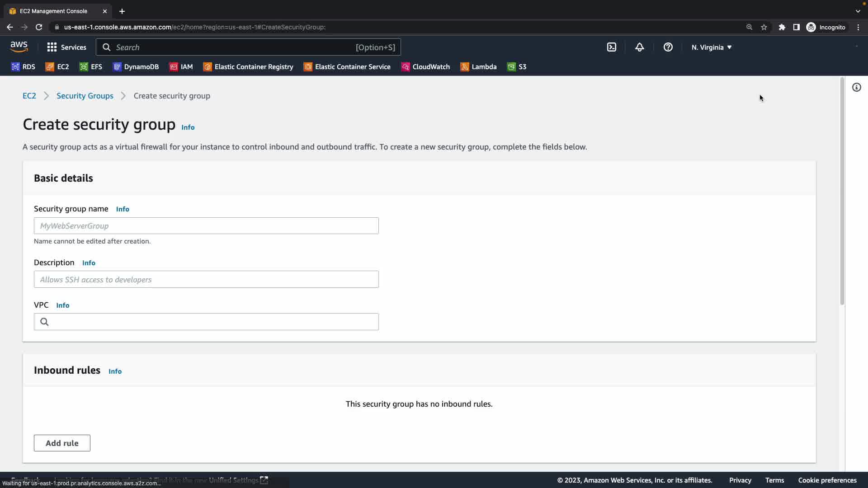
Task: Expand the N. Virginia region dropdown
Action: click(712, 47)
